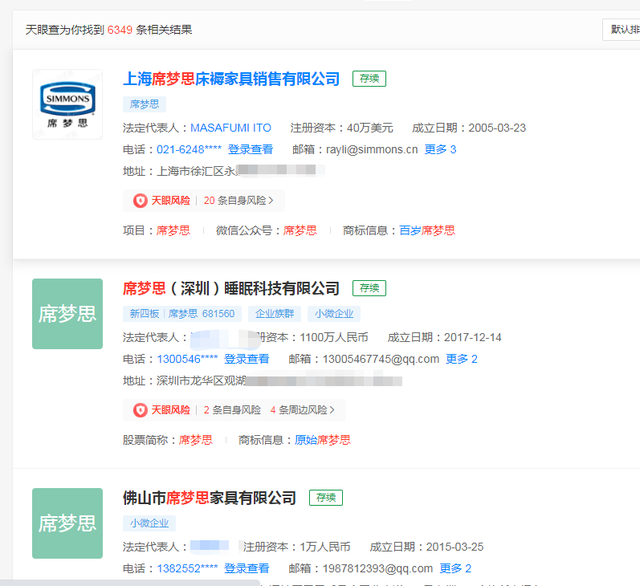Expand 更多 3 emails for the Shanghai company
This screenshot has height=586, width=640.
[x=440, y=150]
